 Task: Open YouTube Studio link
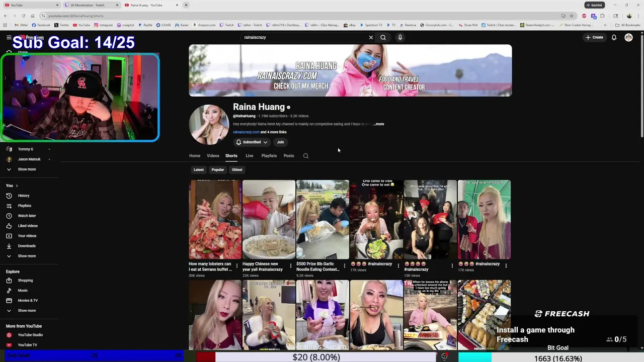click(30, 335)
